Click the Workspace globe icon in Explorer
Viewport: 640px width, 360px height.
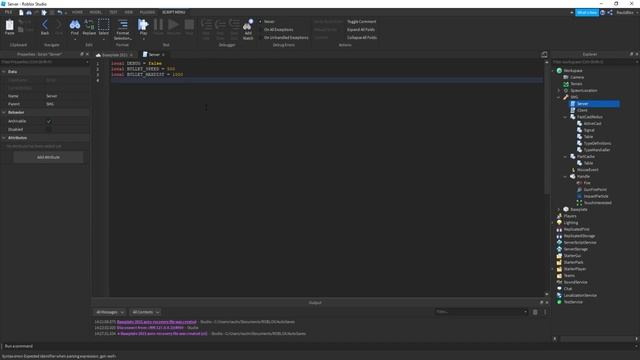(560, 71)
